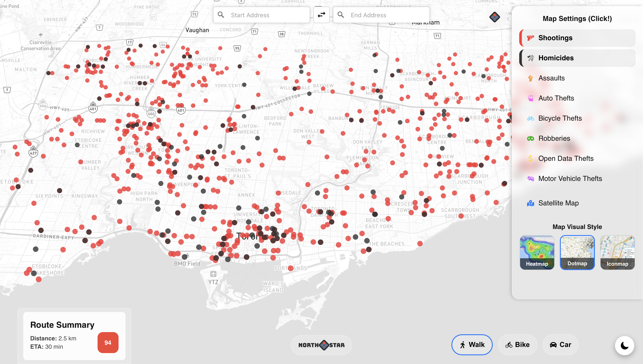The image size is (643, 364).
Task: Turn off the Homicides layer
Action: 577,58
